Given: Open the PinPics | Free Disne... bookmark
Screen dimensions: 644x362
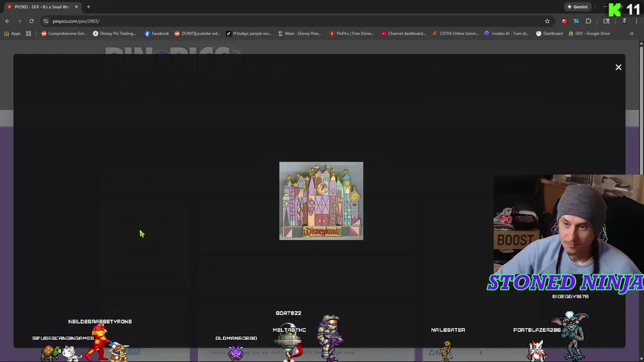Looking at the screenshot, I should tap(351, 34).
